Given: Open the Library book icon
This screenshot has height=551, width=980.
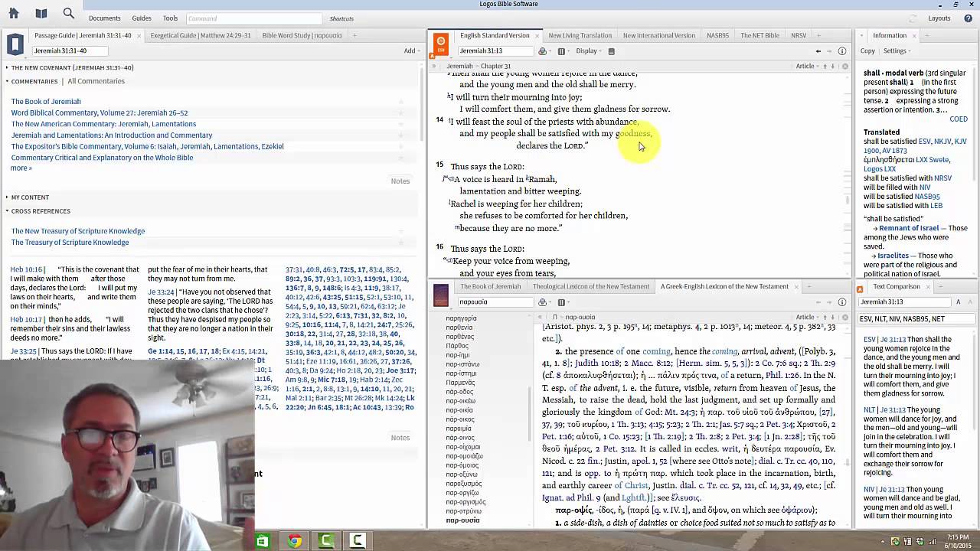Looking at the screenshot, I should (x=41, y=13).
